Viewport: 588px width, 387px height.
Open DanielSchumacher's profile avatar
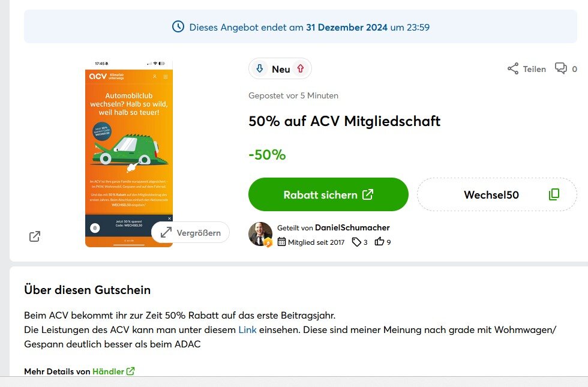[260, 235]
